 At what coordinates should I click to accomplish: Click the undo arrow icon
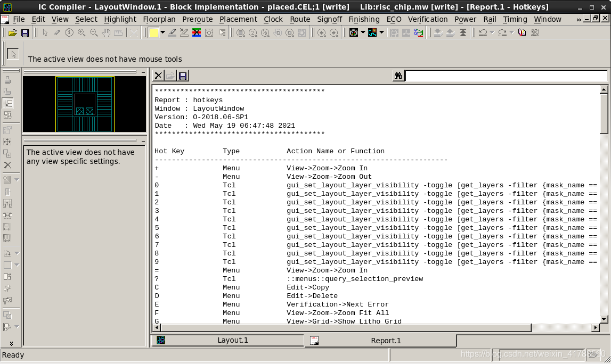click(x=483, y=32)
